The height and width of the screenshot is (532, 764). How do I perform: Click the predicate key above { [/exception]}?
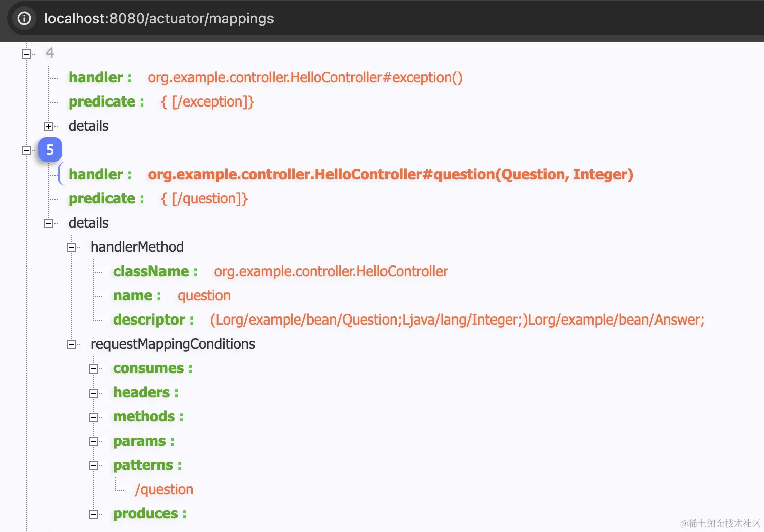[x=106, y=101]
